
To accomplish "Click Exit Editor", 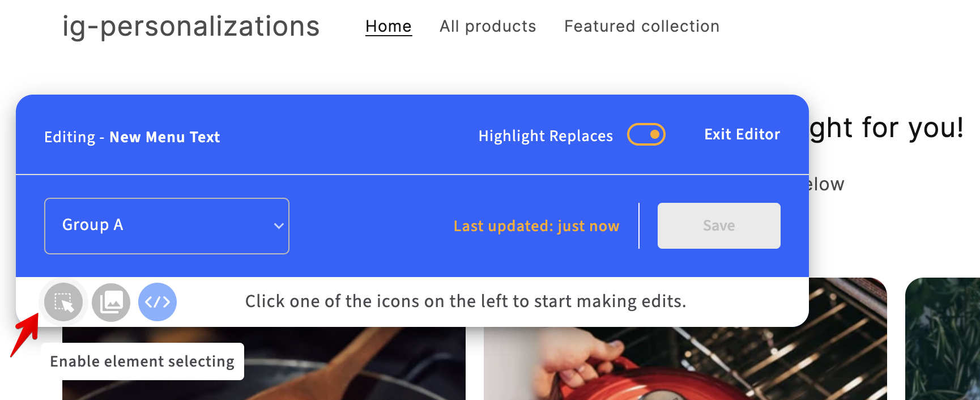I will coord(742,134).
